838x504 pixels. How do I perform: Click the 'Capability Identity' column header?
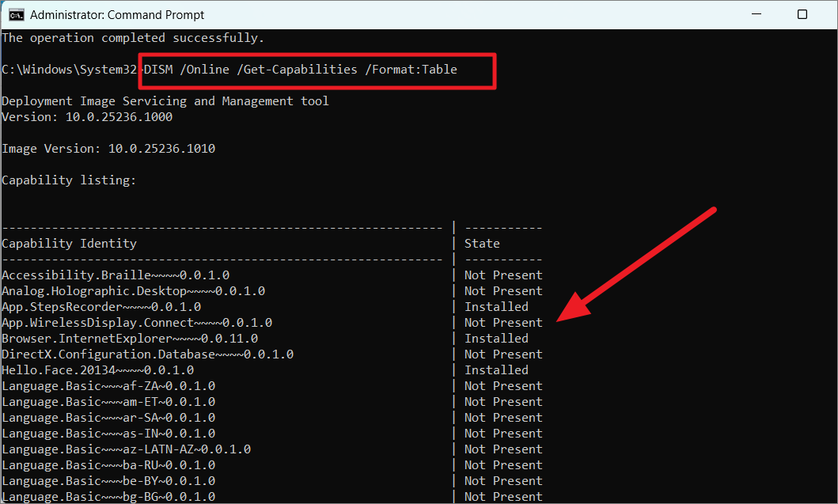tap(69, 244)
